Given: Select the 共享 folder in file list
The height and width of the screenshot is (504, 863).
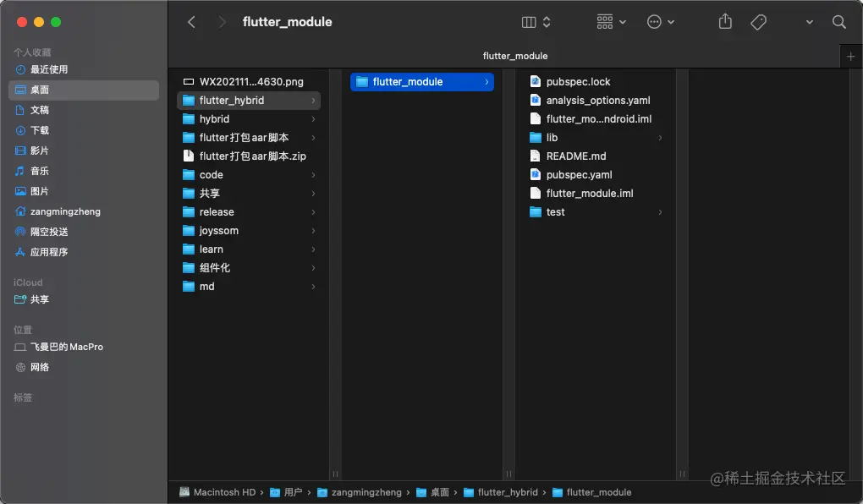Looking at the screenshot, I should (x=249, y=194).
